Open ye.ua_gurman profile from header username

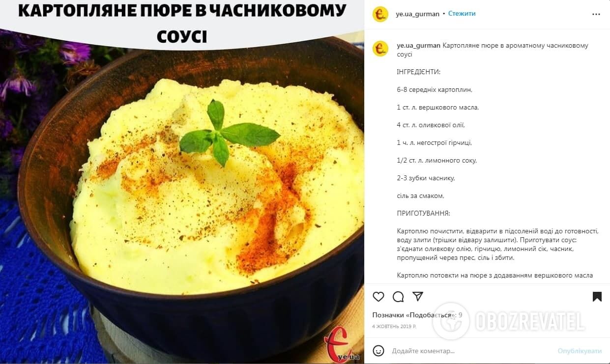point(418,14)
